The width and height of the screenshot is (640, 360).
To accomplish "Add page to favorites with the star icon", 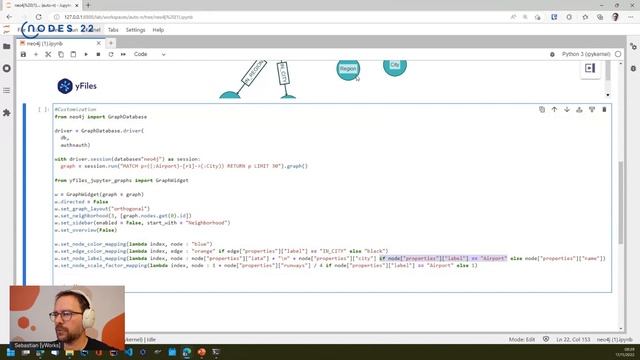I will (585, 17).
